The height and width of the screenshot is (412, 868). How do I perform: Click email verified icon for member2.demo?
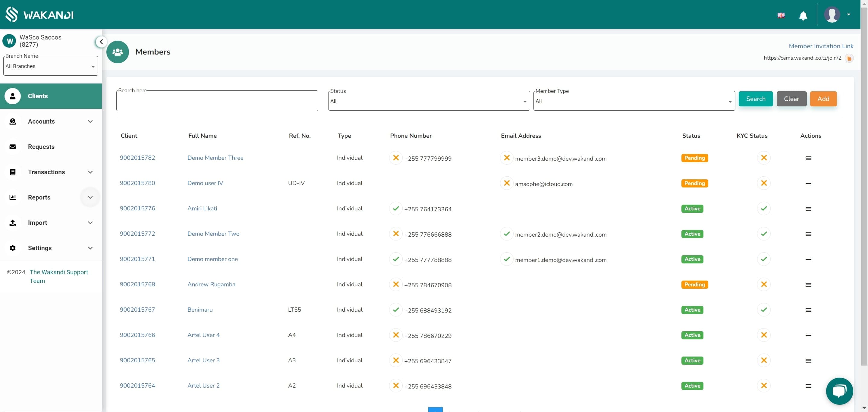pyautogui.click(x=506, y=234)
